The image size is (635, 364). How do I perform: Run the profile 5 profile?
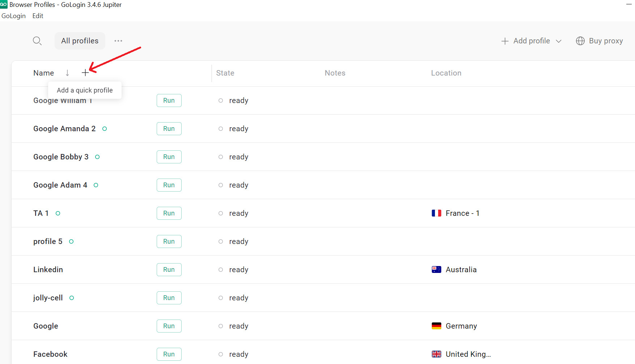[169, 241]
